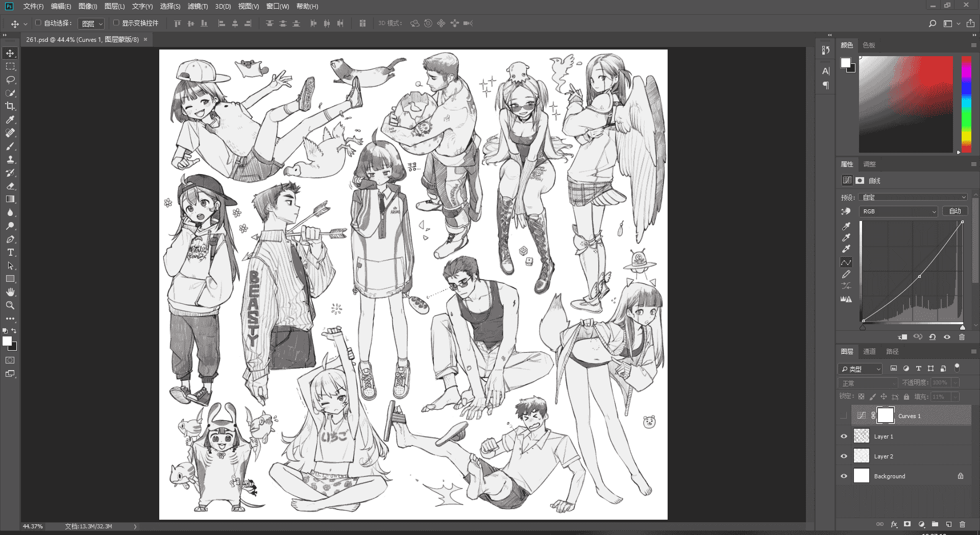Switch to the Adjustments tab
The height and width of the screenshot is (535, 980).
tap(869, 164)
